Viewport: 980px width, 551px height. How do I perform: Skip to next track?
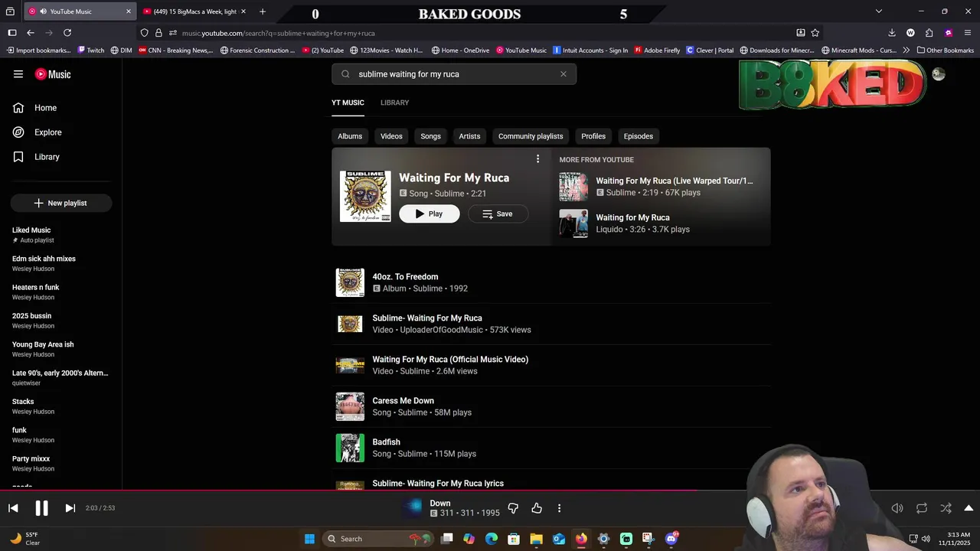point(70,508)
